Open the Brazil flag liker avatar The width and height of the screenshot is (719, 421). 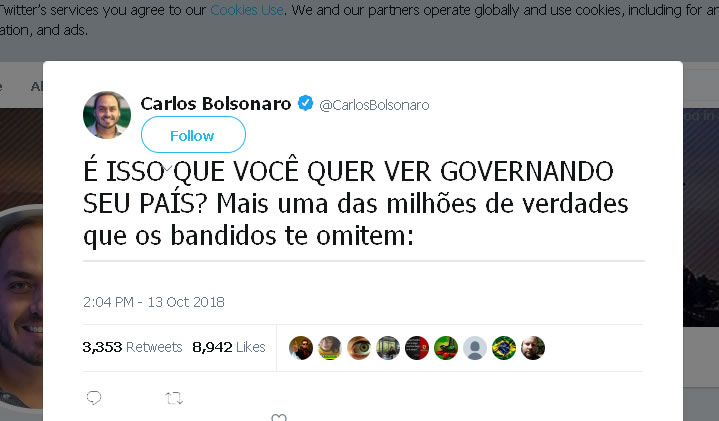point(504,348)
